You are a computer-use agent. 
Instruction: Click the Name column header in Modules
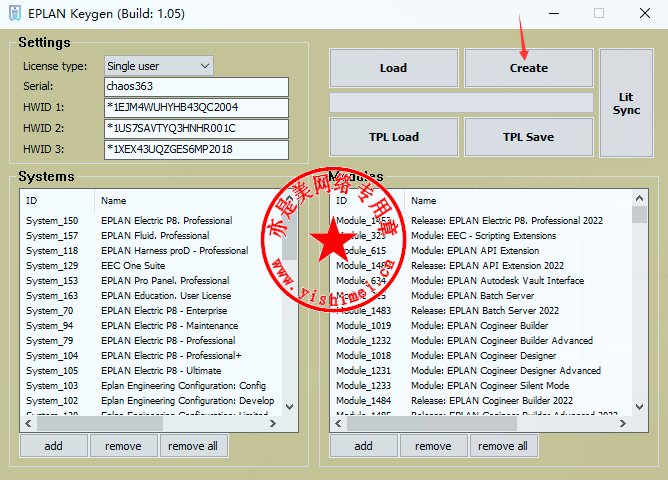click(518, 201)
